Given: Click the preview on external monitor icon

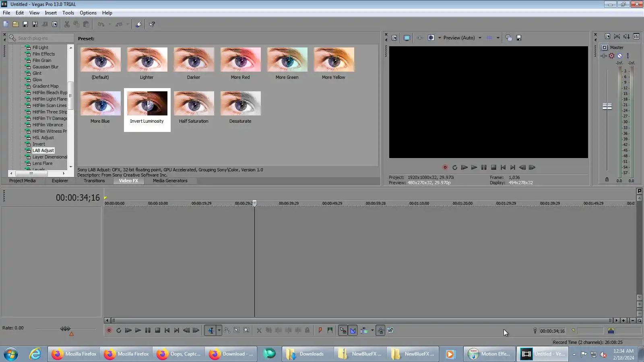Looking at the screenshot, I should click(x=407, y=38).
